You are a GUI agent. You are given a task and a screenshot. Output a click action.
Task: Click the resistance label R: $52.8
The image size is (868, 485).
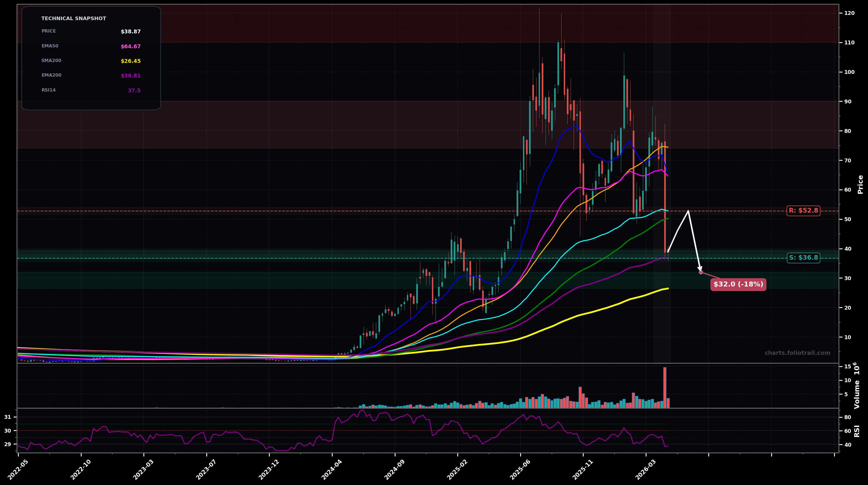803,211
